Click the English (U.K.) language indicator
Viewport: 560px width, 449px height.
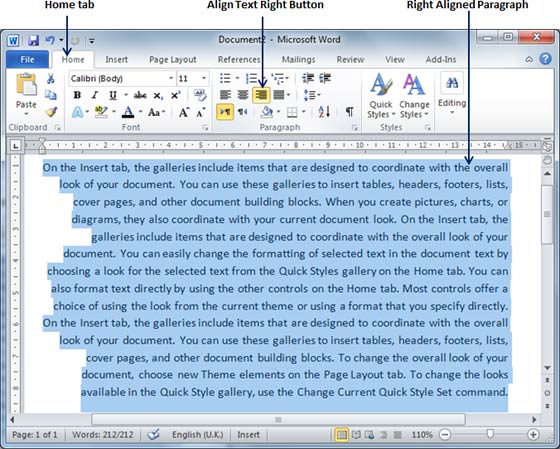click(x=198, y=435)
